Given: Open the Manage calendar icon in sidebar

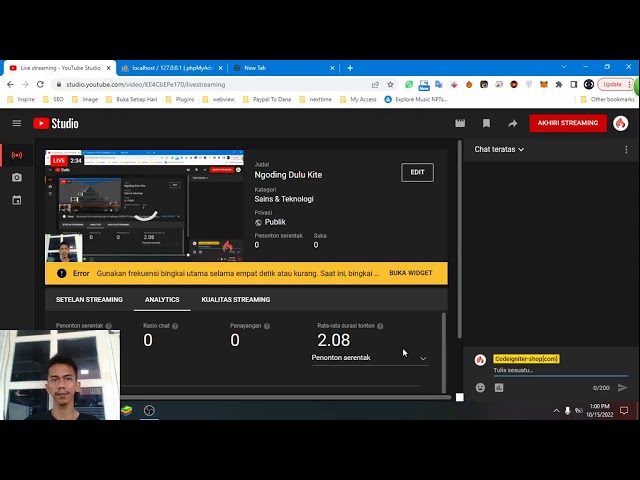Looking at the screenshot, I should coord(17,200).
